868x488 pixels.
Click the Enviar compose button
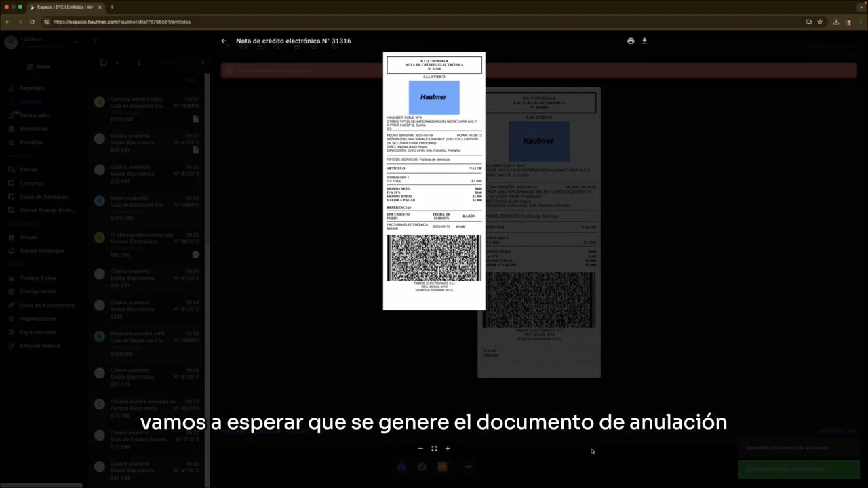(x=39, y=66)
